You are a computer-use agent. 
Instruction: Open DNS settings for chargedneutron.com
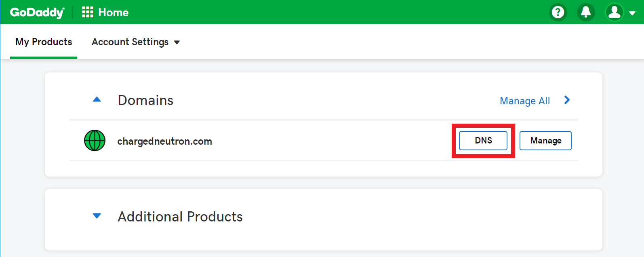pyautogui.click(x=483, y=141)
